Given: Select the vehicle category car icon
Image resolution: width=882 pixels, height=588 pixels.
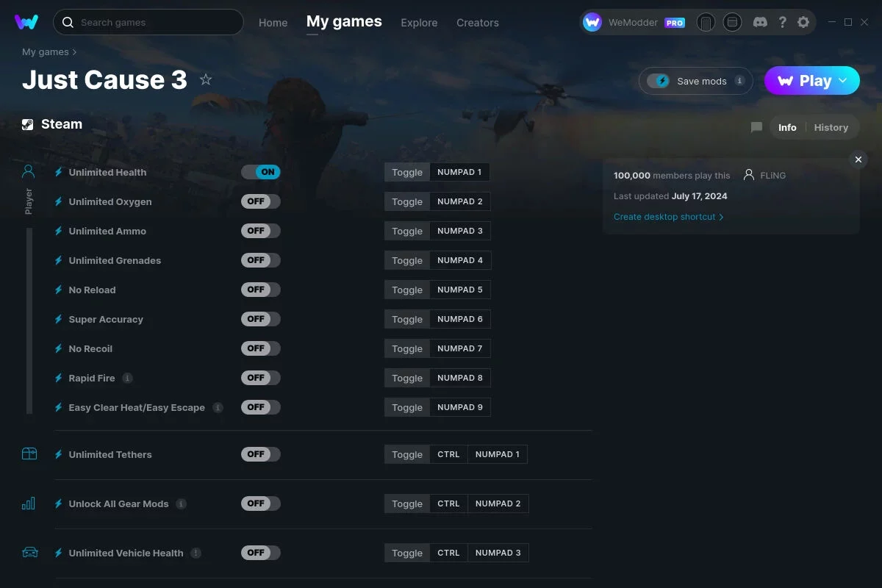Looking at the screenshot, I should point(29,552).
